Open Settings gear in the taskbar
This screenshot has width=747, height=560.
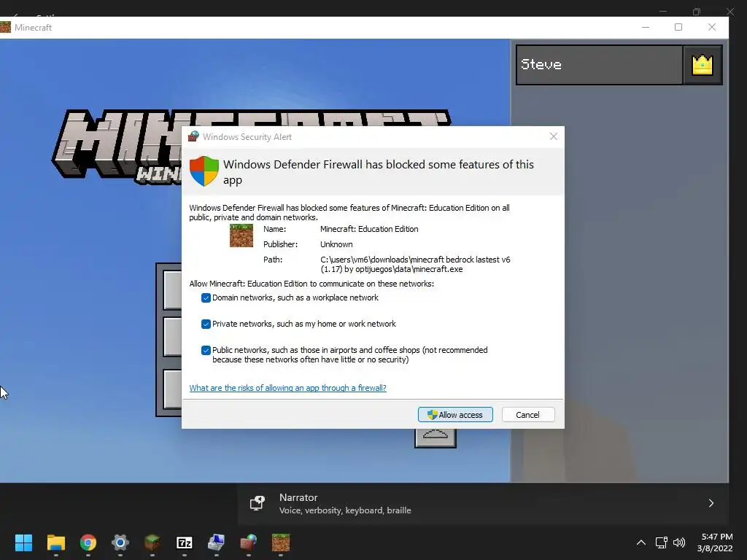tap(120, 542)
